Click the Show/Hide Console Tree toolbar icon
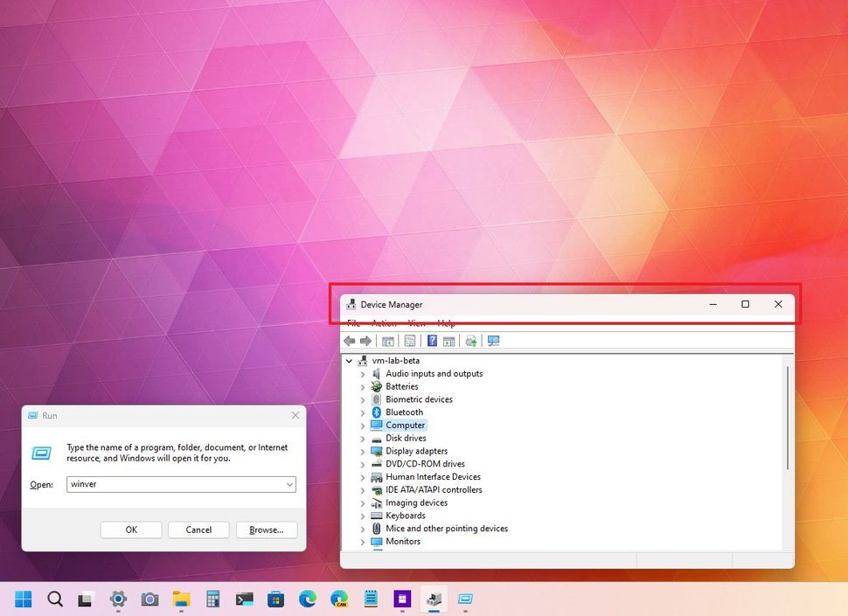848x616 pixels. tap(387, 341)
